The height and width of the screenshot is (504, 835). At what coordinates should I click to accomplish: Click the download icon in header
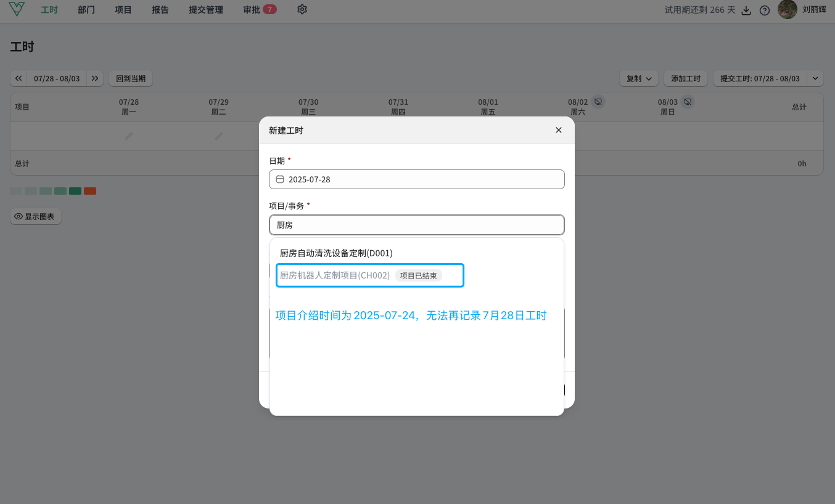point(746,10)
